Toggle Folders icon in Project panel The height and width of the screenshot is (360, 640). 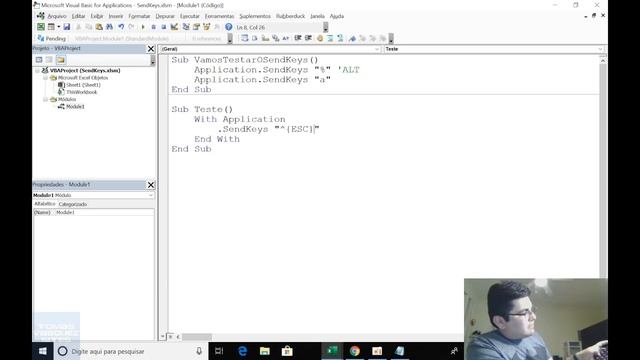60,60
